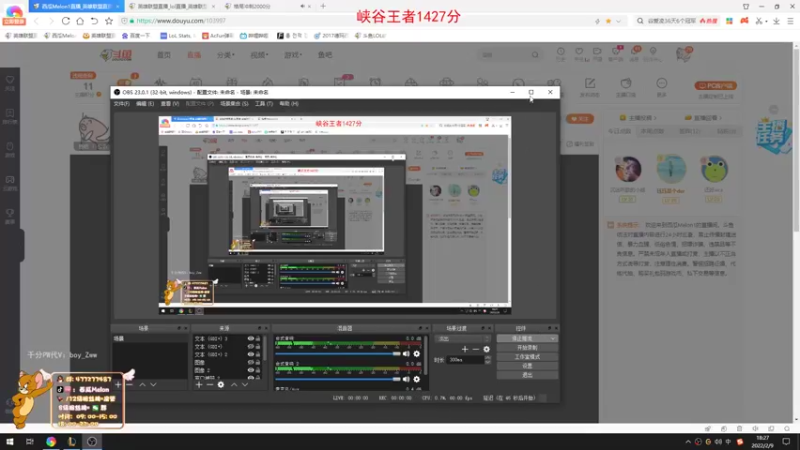Viewport: 800px width, 450px height.
Task: Open new browser tab plus button
Action: (323, 6)
